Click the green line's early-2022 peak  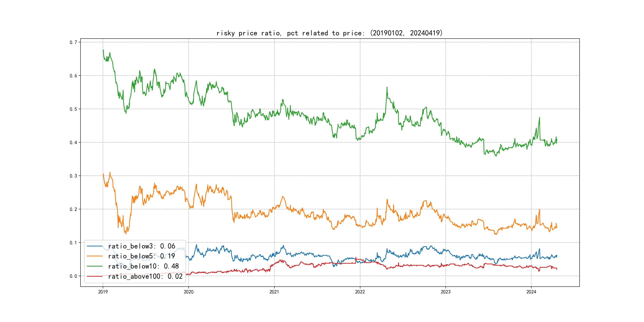tap(387, 87)
